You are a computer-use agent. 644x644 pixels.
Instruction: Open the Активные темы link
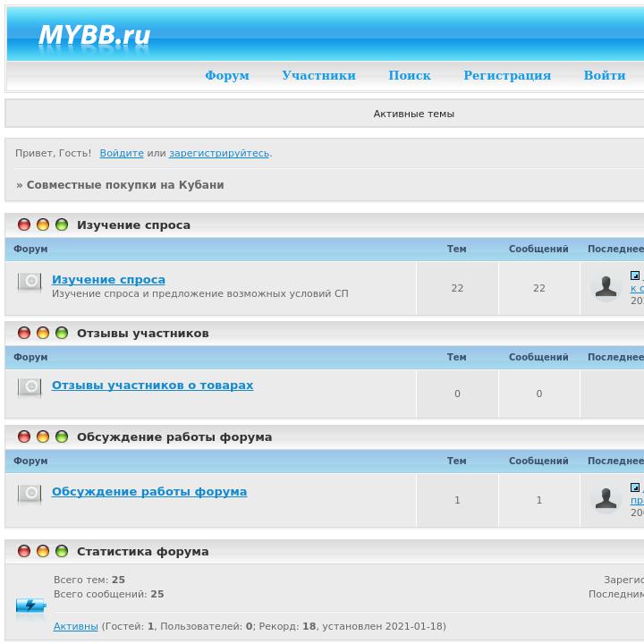(413, 114)
